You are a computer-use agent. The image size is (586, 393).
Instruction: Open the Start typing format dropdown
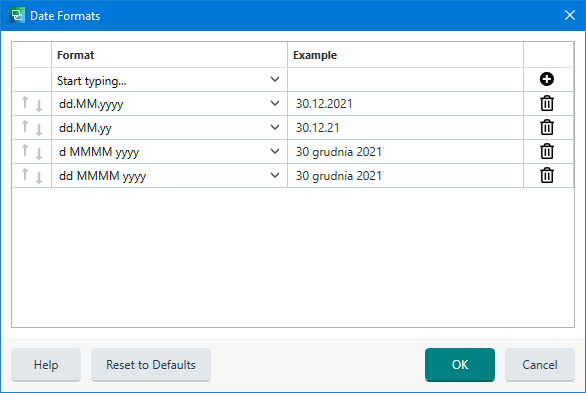click(275, 79)
